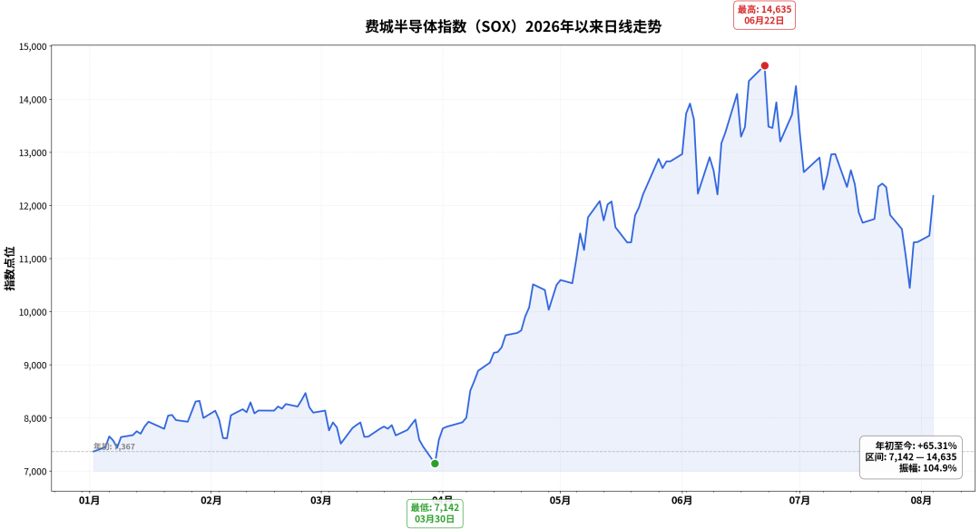This screenshot has width=980, height=529.
Task: Click the 06月 x-axis label
Action: click(681, 500)
